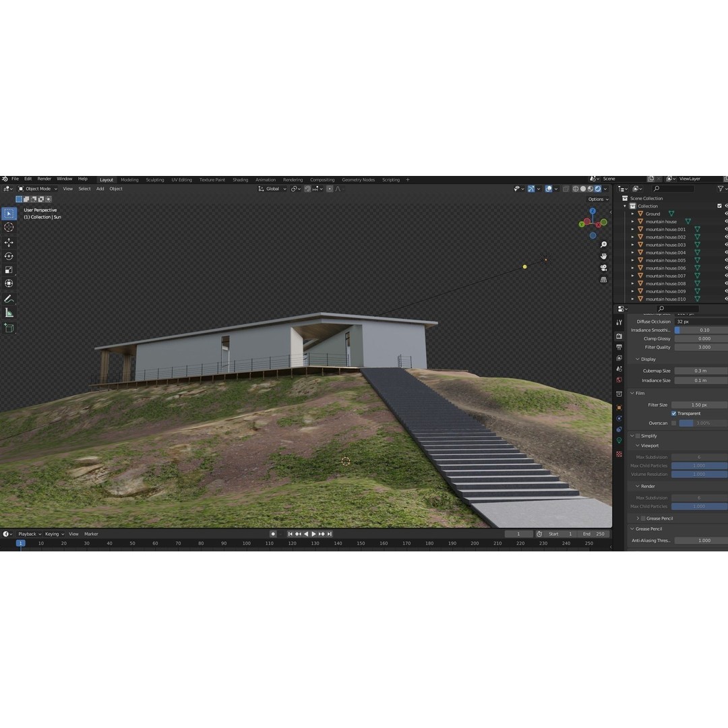728x728 pixels.
Task: Toggle proportional editing in header
Action: (x=330, y=189)
